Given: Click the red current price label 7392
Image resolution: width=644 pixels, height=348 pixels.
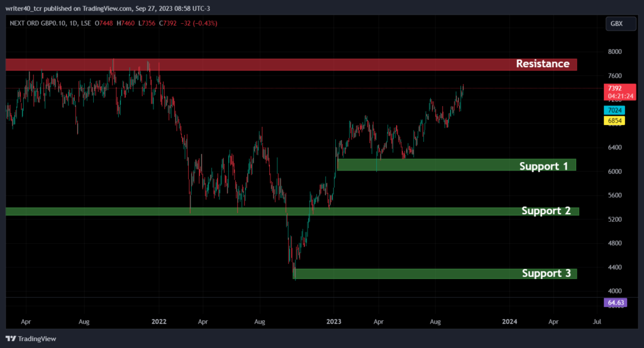Looking at the screenshot, I should (x=619, y=92).
